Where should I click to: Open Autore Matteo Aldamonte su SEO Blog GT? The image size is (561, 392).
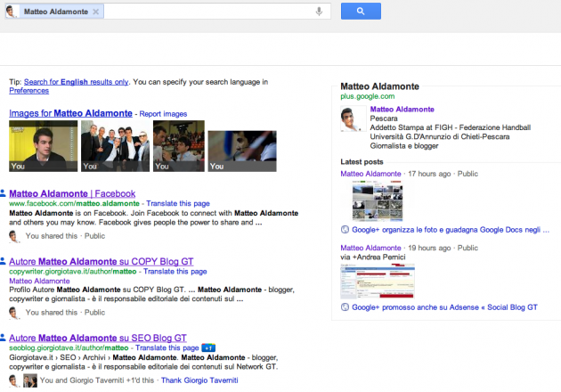click(x=98, y=338)
